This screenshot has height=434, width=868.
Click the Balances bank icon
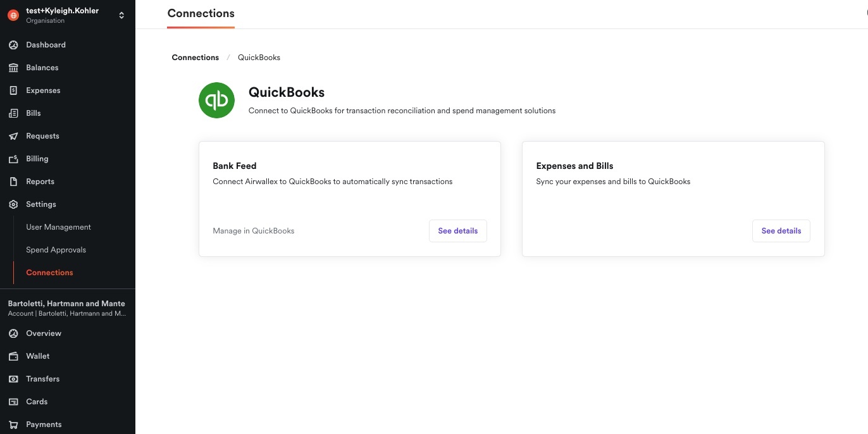[x=13, y=68]
